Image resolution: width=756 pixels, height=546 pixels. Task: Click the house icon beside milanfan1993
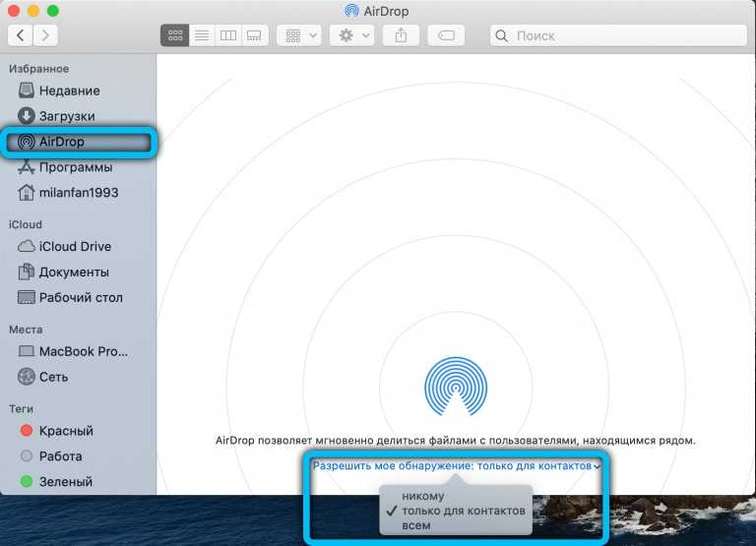26,192
